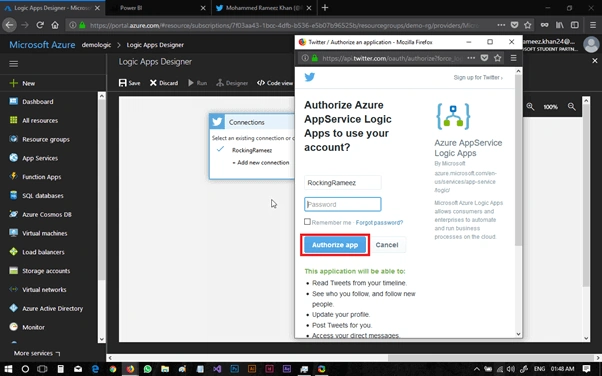Open Azure Cosmos DB in sidebar

(x=48, y=214)
